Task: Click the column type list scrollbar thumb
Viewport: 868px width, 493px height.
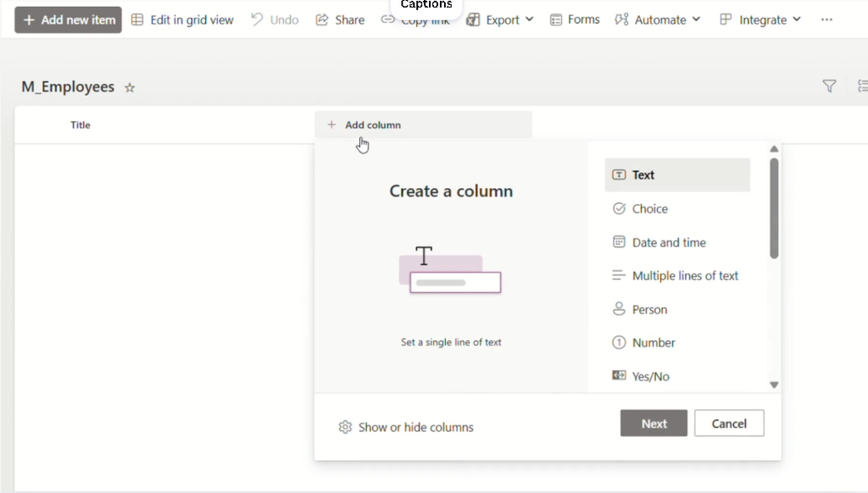Action: tap(774, 208)
